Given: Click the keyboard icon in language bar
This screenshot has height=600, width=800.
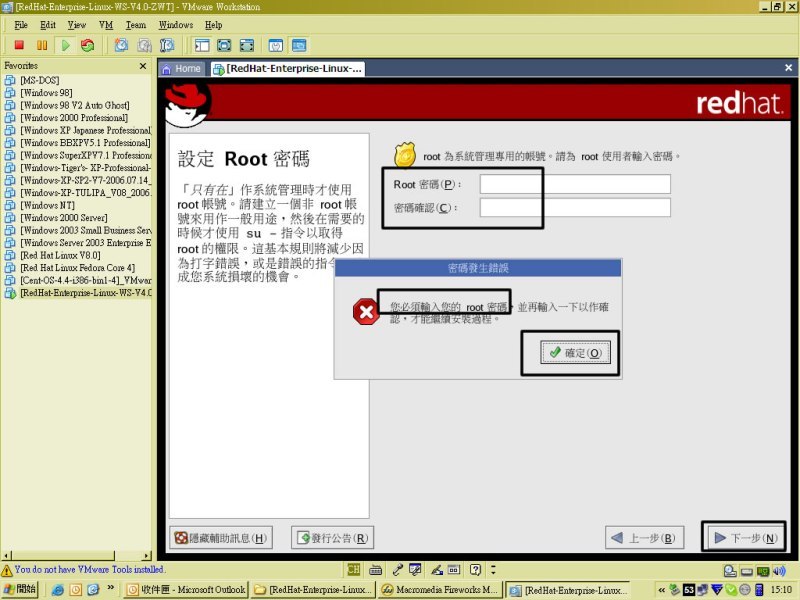Looking at the screenshot, I should pyautogui.click(x=376, y=569).
